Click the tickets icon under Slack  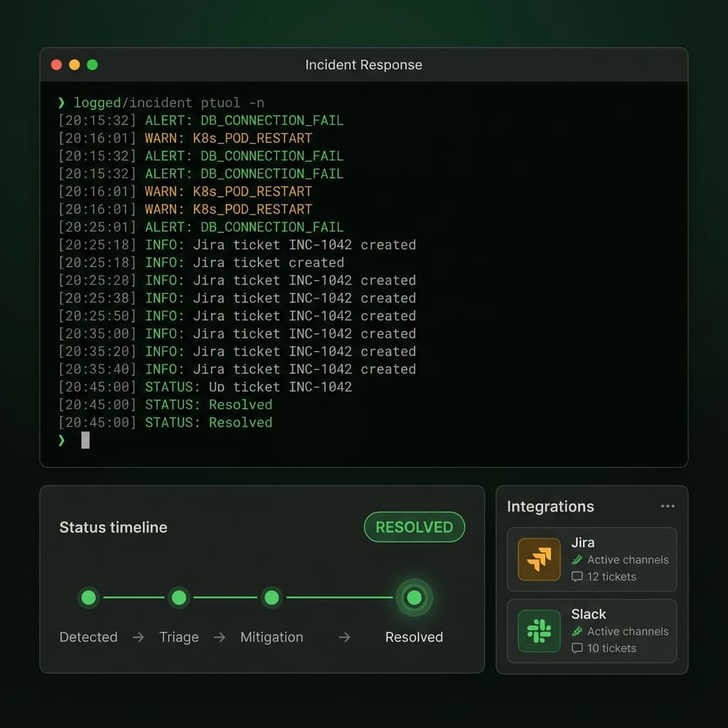(x=577, y=648)
